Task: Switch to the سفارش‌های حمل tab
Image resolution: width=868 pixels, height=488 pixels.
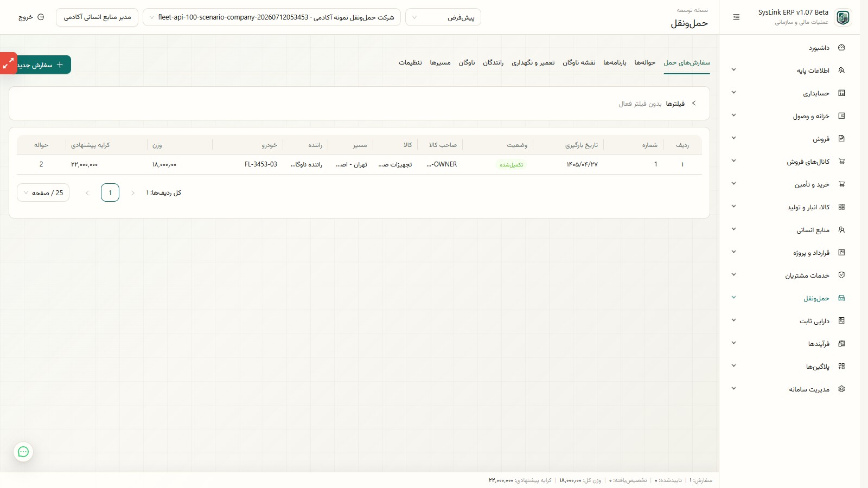Action: pos(687,63)
